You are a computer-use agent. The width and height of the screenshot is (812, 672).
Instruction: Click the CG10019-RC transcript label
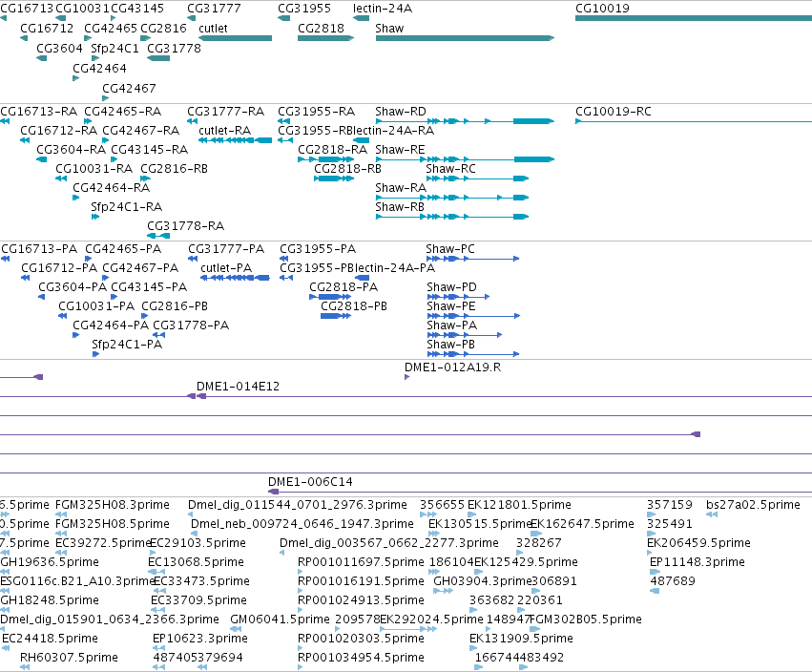click(x=614, y=112)
